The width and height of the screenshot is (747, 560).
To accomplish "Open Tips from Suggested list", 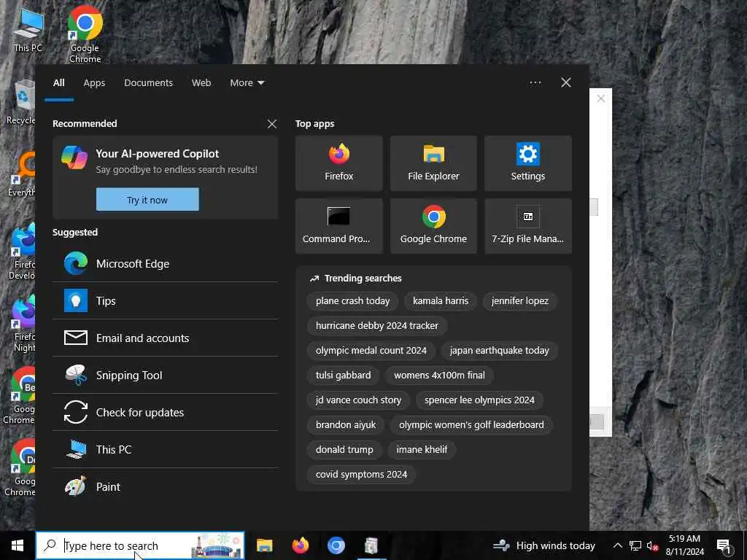I will coord(166,300).
